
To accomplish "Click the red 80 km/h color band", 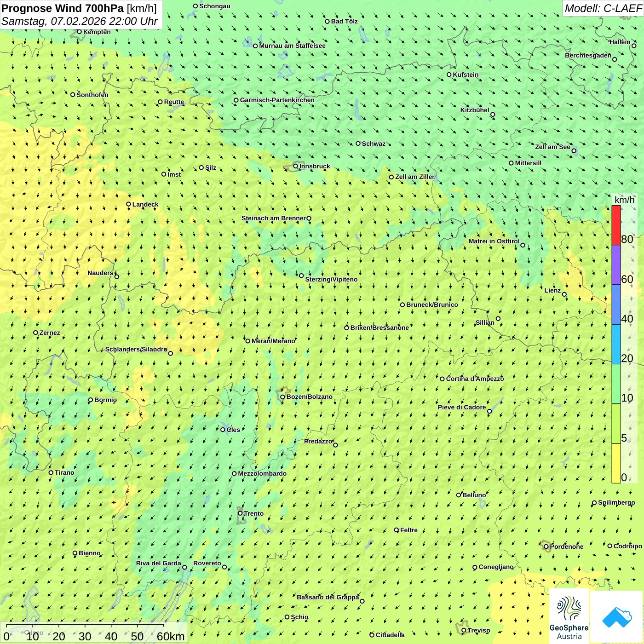I will click(616, 225).
